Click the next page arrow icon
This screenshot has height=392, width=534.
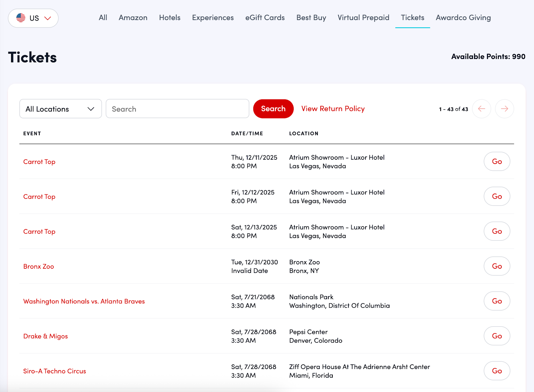point(504,109)
